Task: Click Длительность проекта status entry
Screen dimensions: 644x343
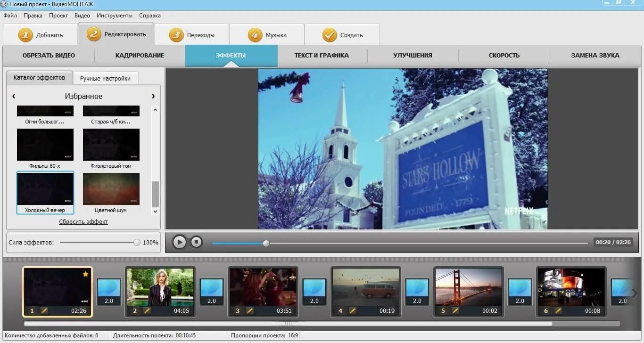Action: [154, 335]
